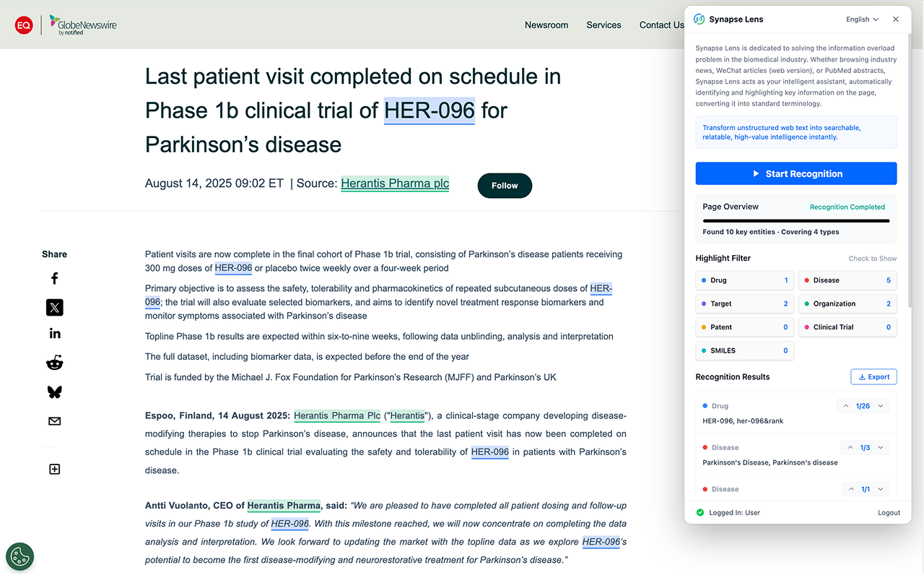The image size is (924, 578).
Task: Open Services menu
Action: click(x=603, y=25)
